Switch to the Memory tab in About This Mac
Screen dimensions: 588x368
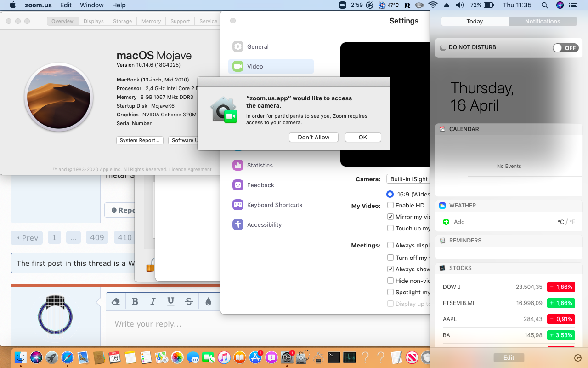[x=151, y=21]
